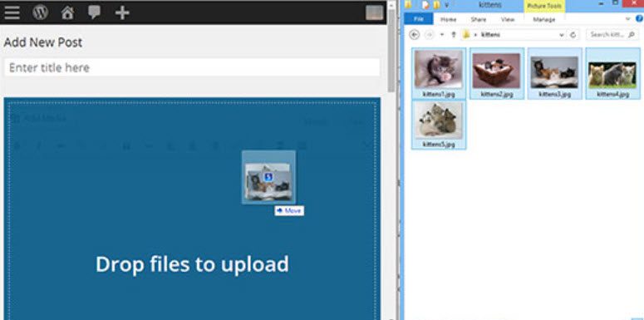644x320 pixels.
Task: Open the comments bubble icon
Action: (94, 12)
